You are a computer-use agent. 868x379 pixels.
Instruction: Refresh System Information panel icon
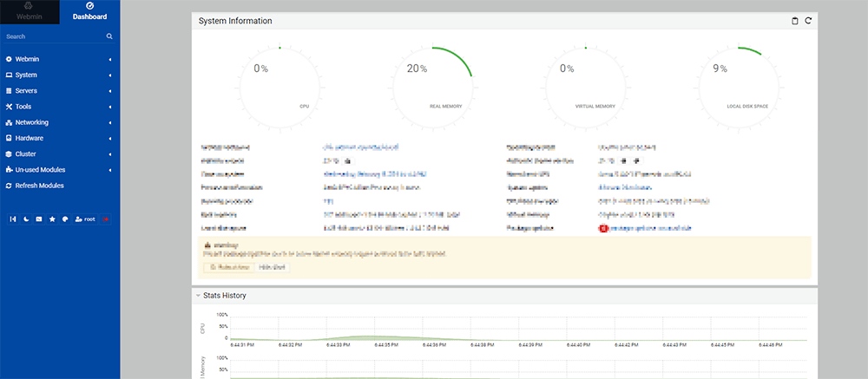808,21
